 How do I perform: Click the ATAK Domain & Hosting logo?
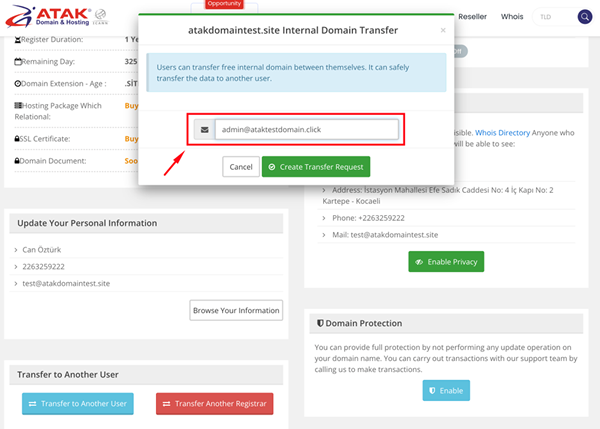[57, 17]
